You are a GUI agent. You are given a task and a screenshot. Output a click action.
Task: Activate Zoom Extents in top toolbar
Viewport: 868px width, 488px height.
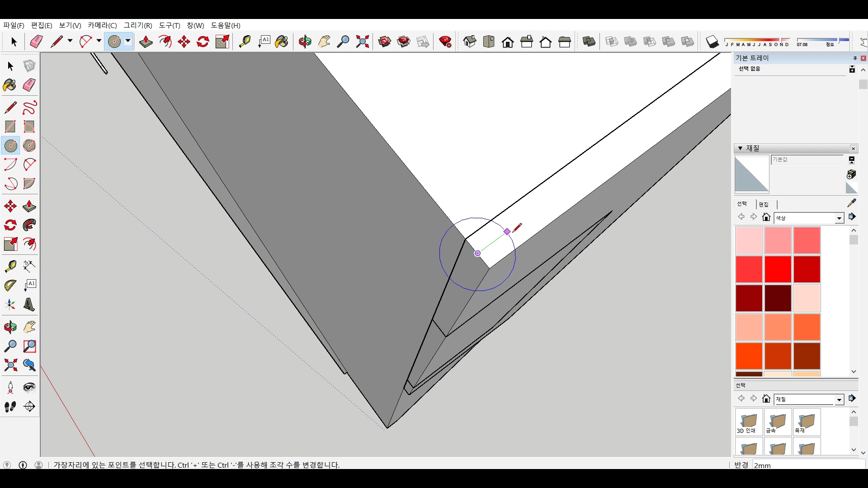[x=363, y=42]
